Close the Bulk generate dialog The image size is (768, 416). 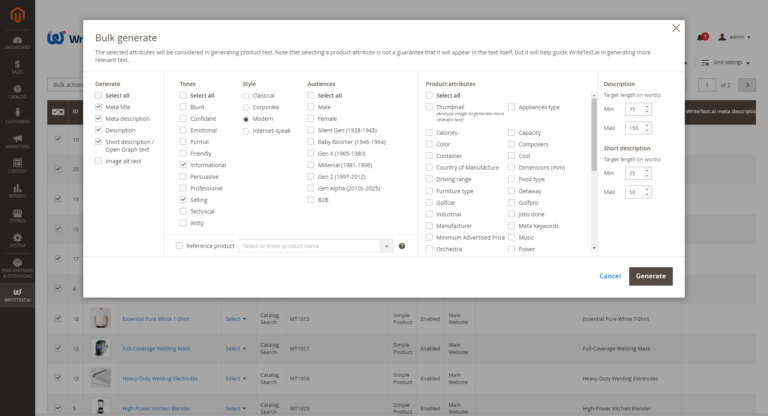pos(676,28)
